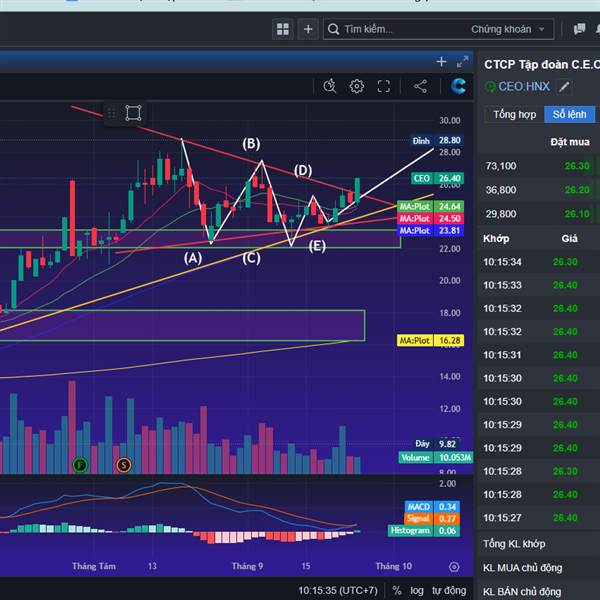Image resolution: width=600 pixels, height=600 pixels.
Task: Click the CEO:HNX ticker label
Action: (523, 86)
